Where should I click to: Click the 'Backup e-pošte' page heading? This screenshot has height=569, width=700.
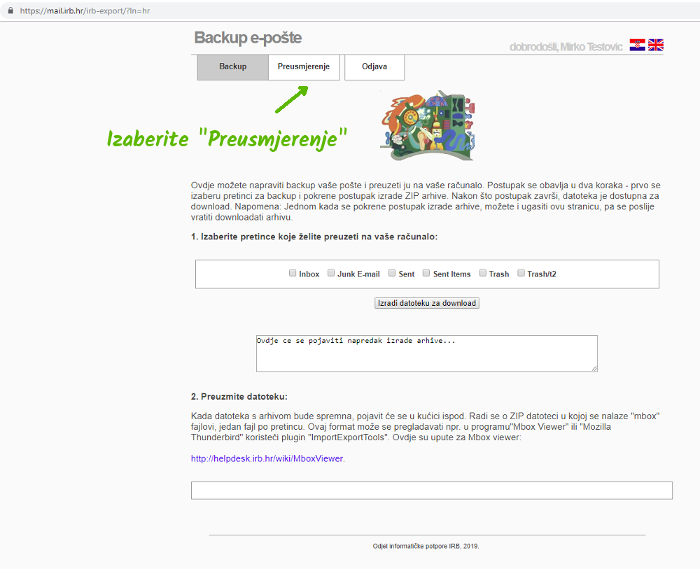[248, 37]
